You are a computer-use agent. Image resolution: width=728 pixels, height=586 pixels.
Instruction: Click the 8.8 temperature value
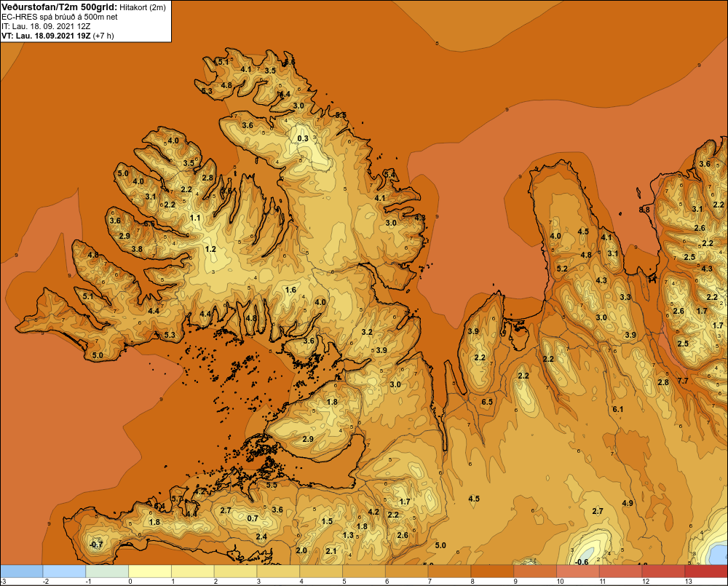click(x=644, y=210)
